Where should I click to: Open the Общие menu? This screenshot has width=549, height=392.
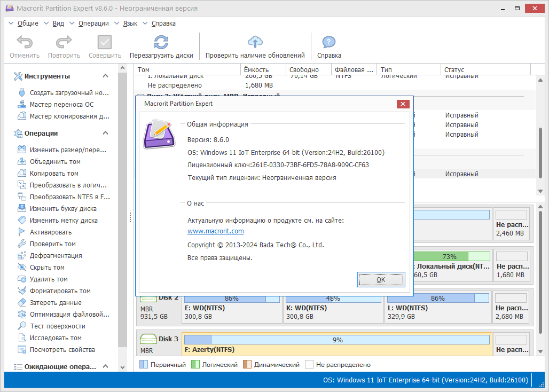tap(28, 23)
